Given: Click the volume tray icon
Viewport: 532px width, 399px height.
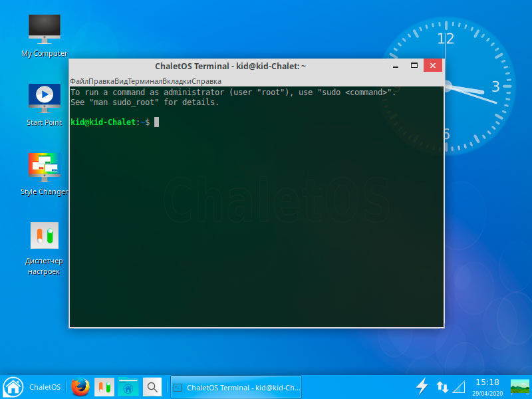Looking at the screenshot, I should (460, 386).
